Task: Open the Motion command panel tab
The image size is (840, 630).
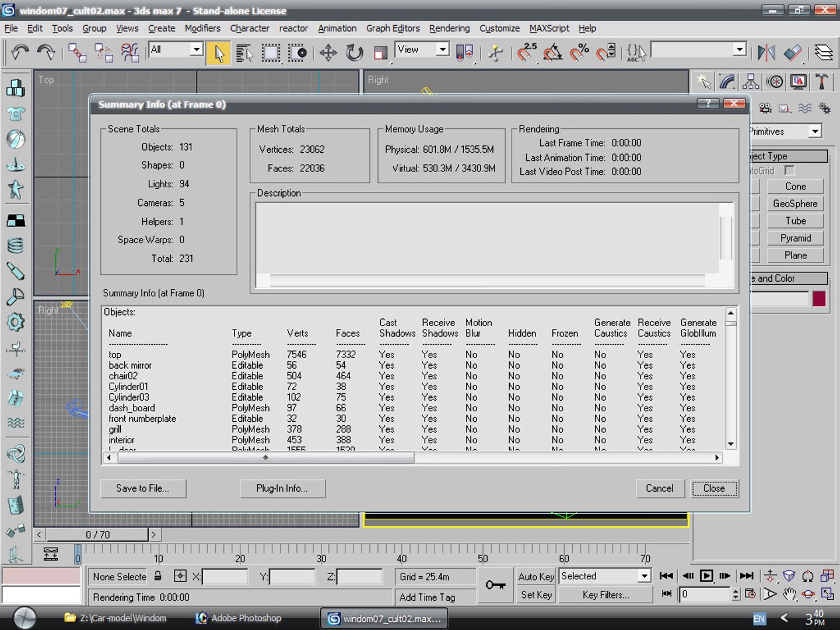Action: [x=775, y=82]
